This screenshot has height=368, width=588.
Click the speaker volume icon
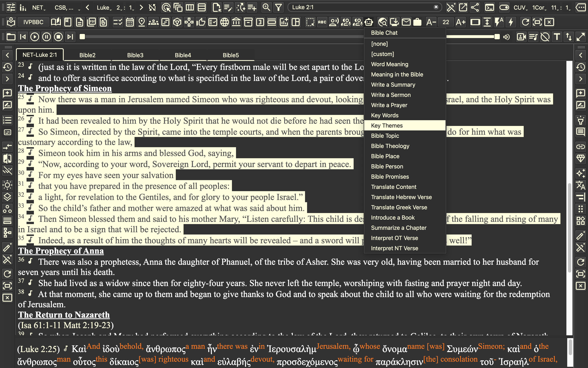coord(507,37)
